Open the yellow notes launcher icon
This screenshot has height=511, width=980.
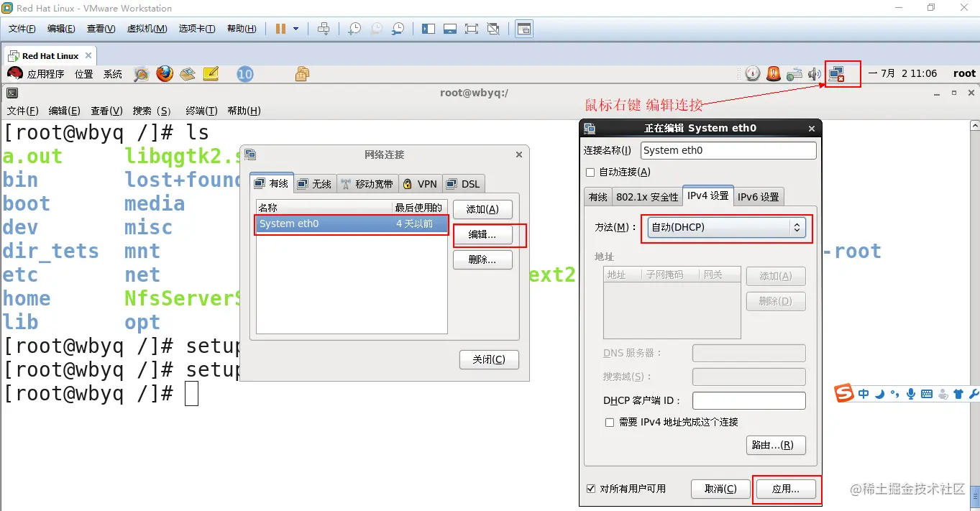211,73
